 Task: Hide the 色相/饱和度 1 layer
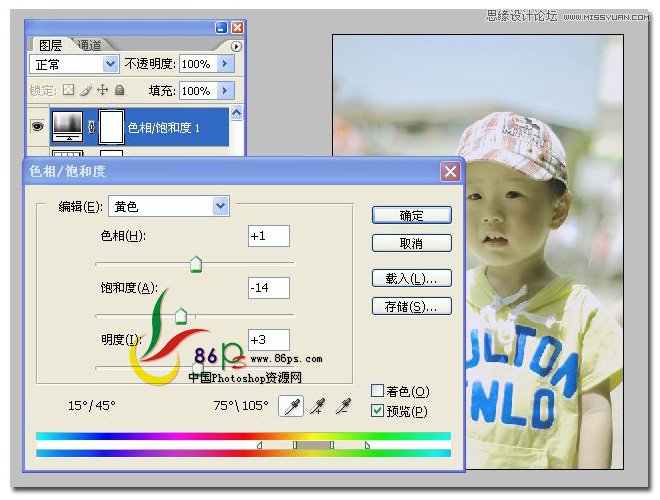point(38,126)
